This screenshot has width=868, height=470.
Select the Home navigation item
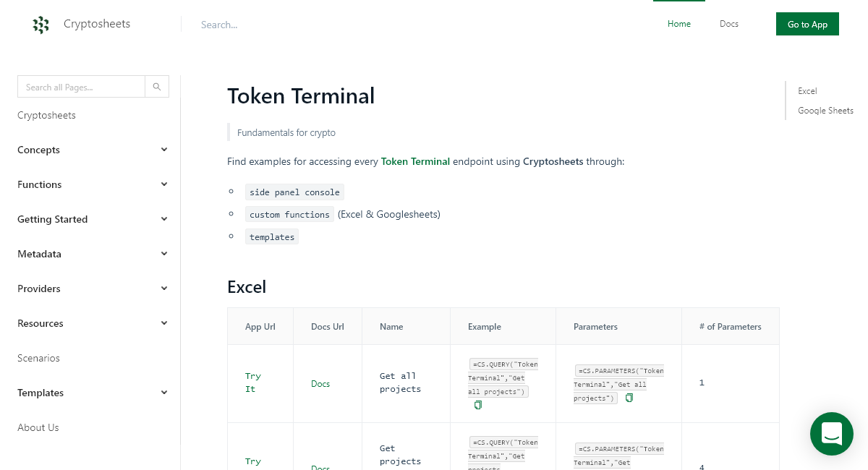[678, 24]
